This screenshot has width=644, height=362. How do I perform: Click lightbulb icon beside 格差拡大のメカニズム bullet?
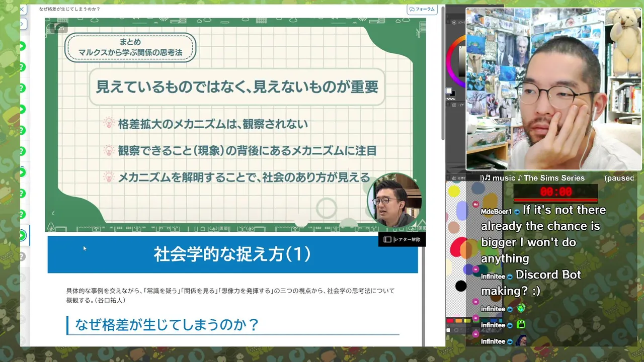[108, 123]
